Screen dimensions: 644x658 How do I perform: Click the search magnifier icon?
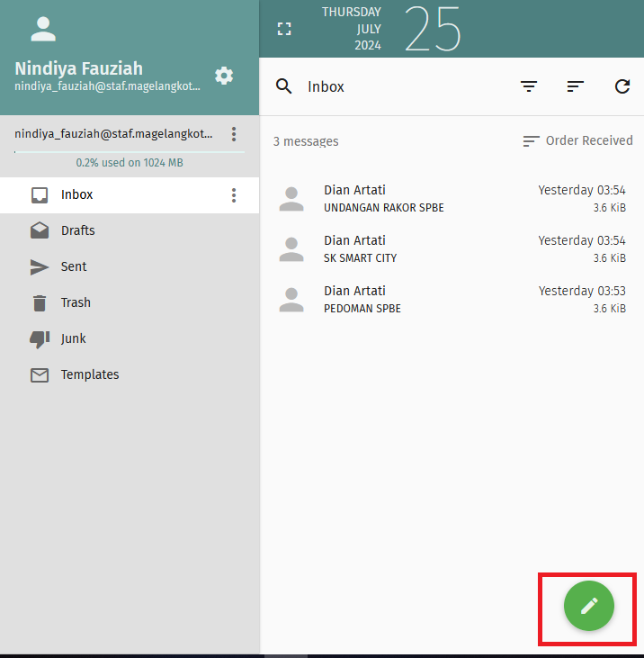coord(284,86)
